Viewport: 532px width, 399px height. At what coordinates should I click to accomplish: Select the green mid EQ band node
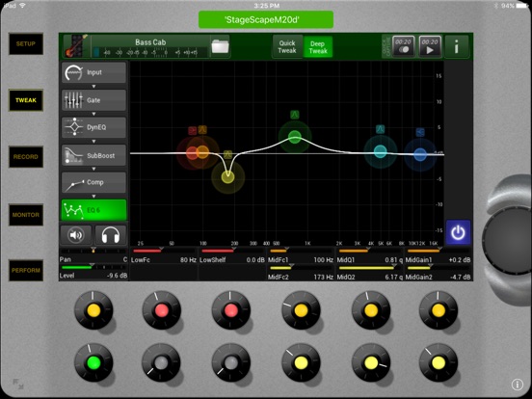point(295,137)
